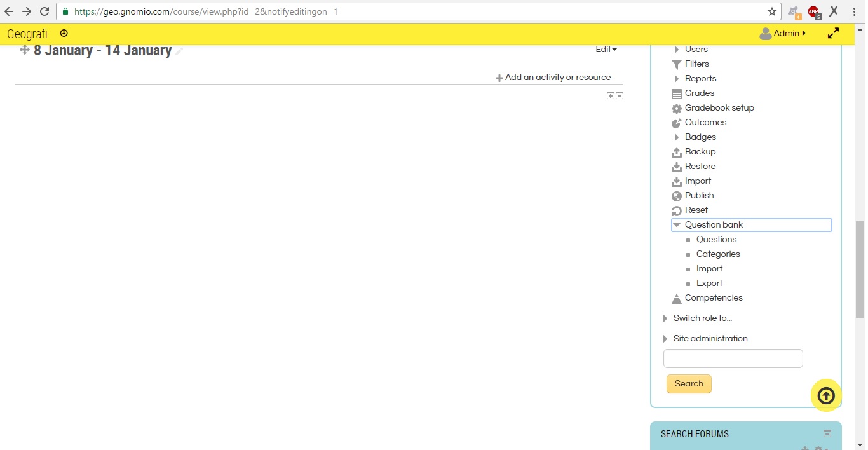This screenshot has height=450, width=868.
Task: Click the Competencies pyramid icon
Action: [x=677, y=298]
